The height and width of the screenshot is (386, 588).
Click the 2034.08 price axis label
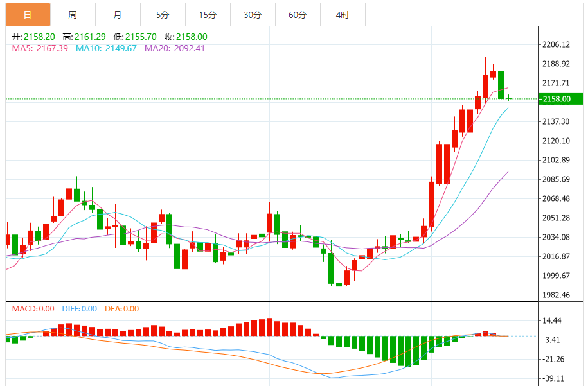[x=556, y=237]
